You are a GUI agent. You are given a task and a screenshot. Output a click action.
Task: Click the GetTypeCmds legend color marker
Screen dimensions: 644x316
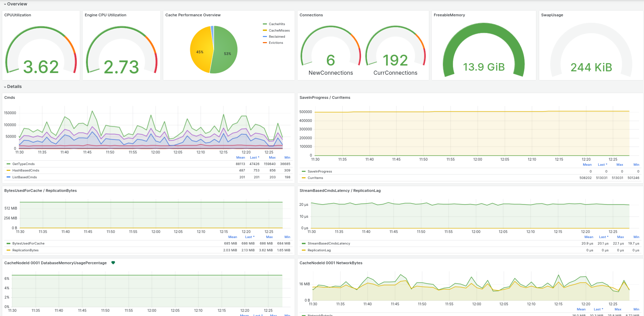point(8,164)
